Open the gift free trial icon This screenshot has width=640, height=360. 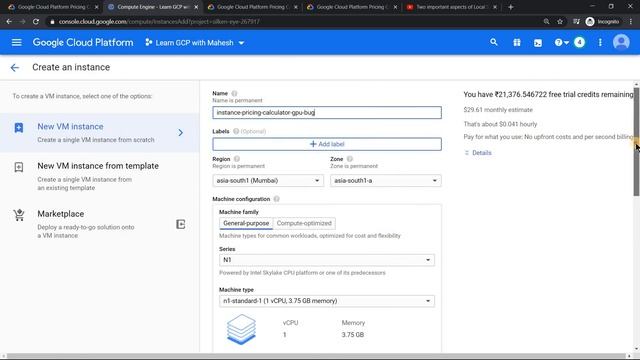coord(517,42)
